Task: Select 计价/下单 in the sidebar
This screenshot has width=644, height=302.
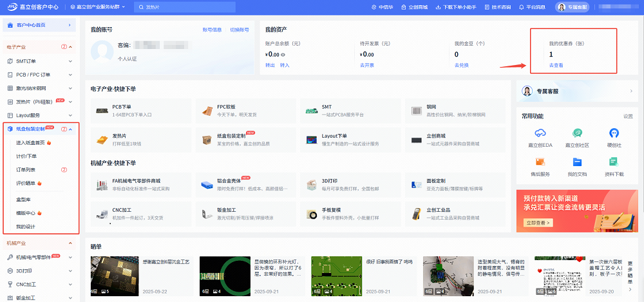Action: pyautogui.click(x=26, y=156)
